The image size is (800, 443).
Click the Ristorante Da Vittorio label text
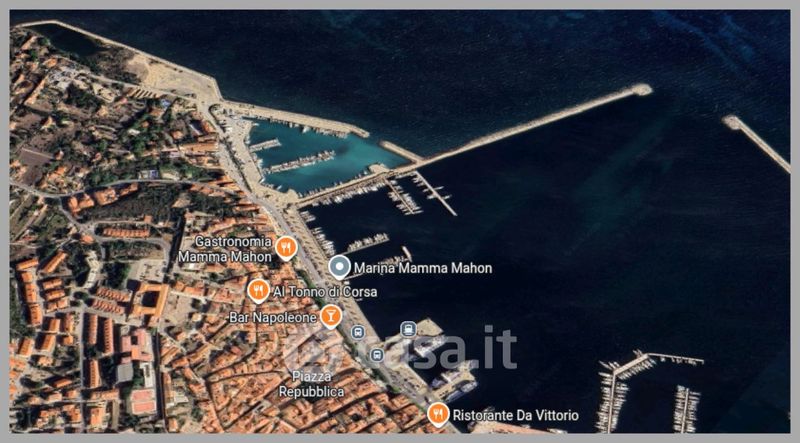coord(516,415)
